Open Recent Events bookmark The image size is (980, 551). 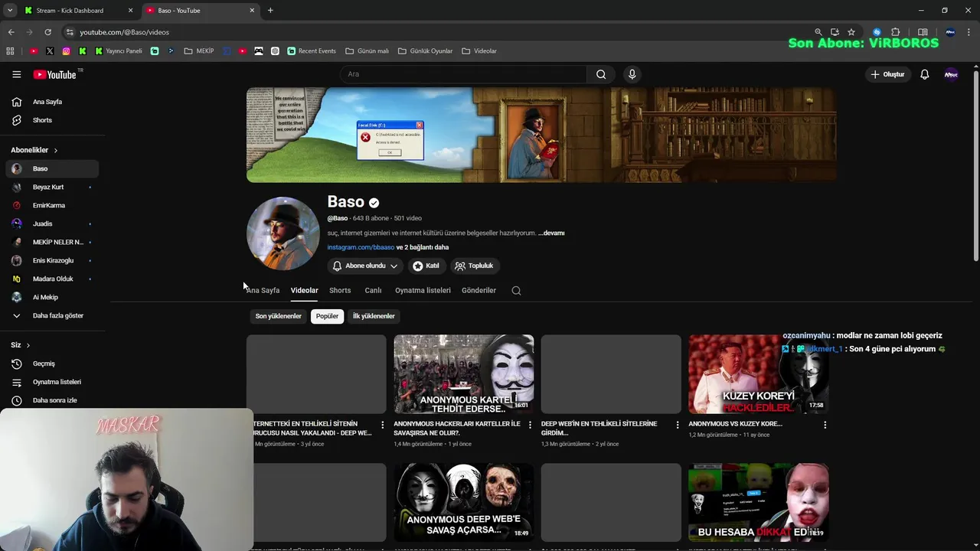click(x=312, y=51)
